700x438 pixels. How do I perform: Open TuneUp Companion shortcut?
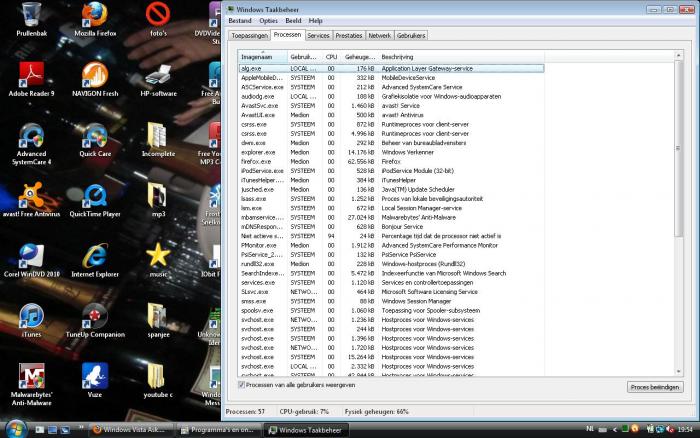[x=95, y=320]
